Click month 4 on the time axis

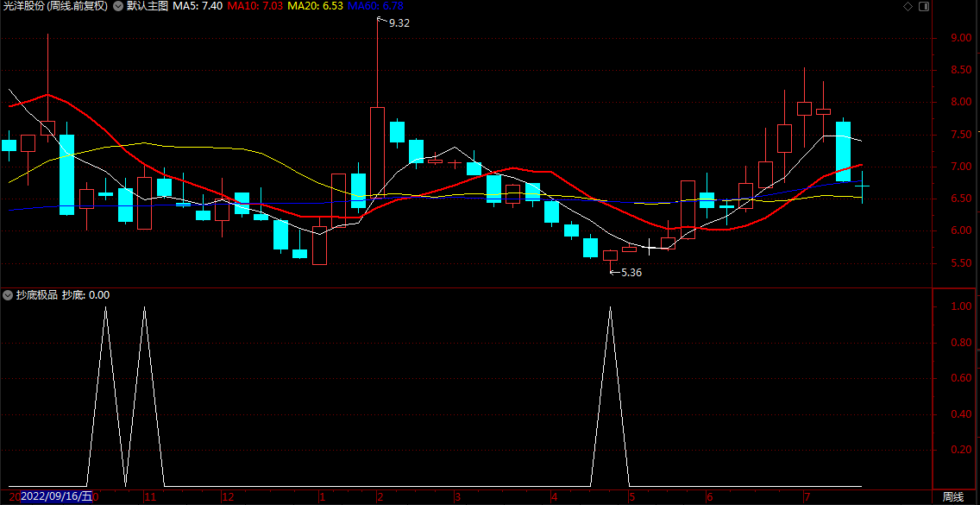555,497
